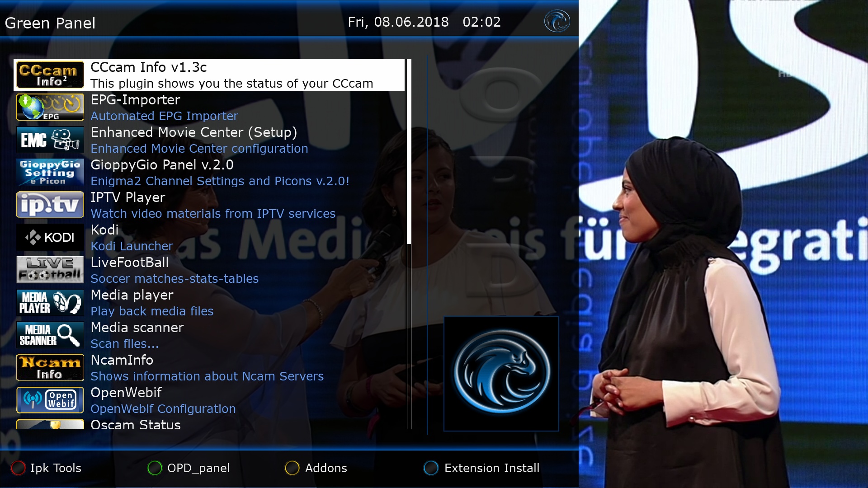Click the large eagle logo thumbnail
The image size is (868, 488).
point(501,374)
